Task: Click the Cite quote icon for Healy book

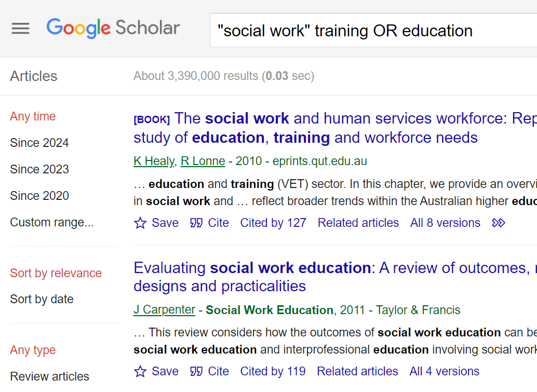Action: (x=197, y=223)
